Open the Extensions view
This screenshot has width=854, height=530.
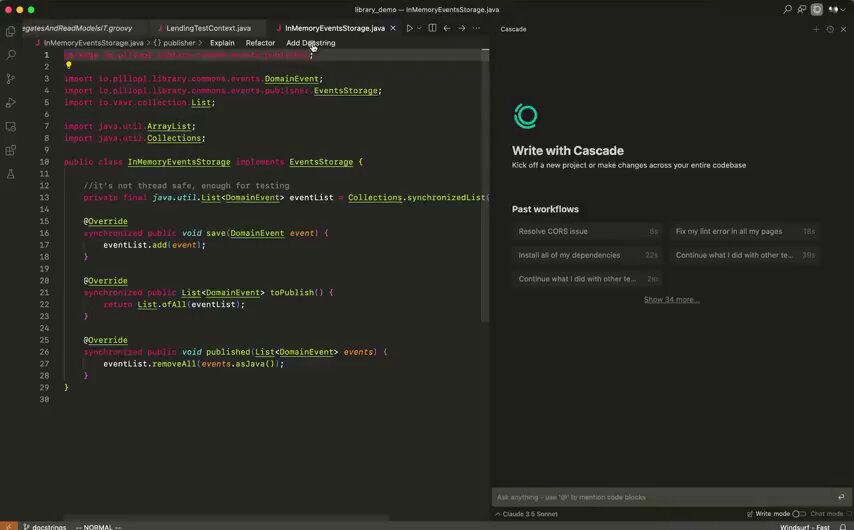click(10, 150)
